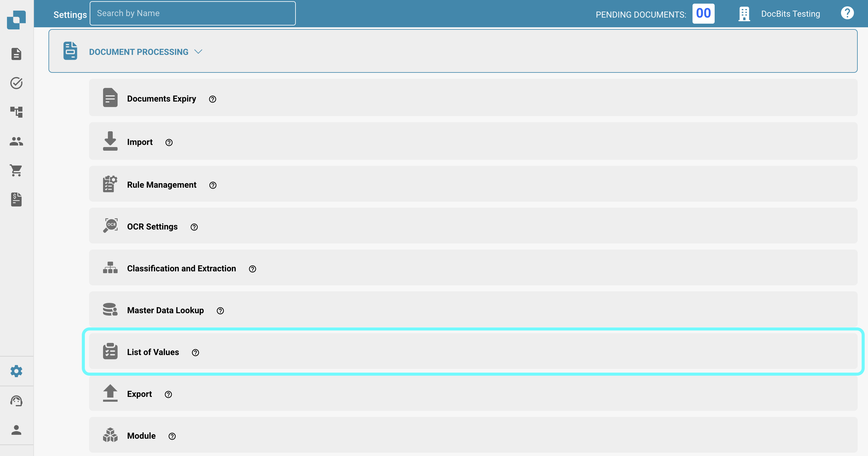Click the settings gear sidebar icon
The image size is (868, 456).
(16, 371)
